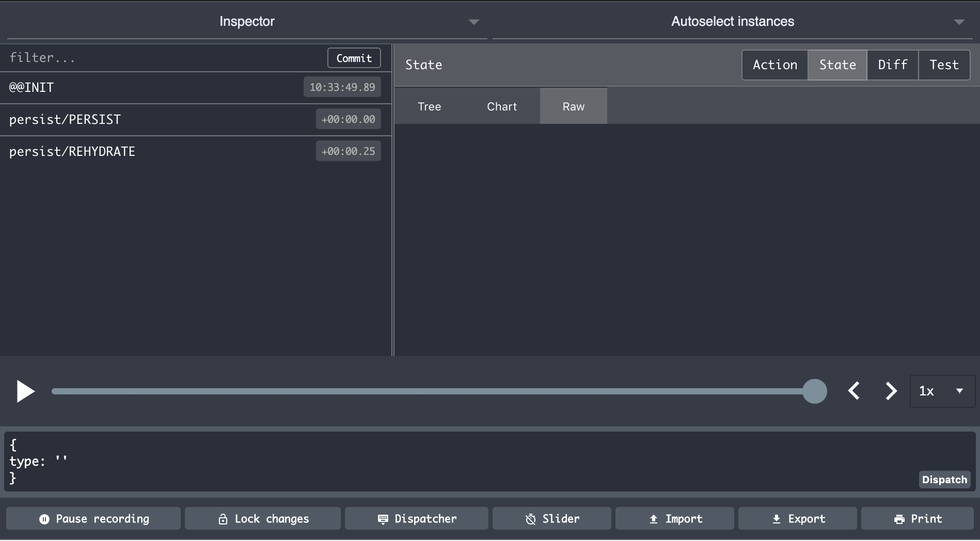Click the Import button
The image size is (980, 541).
[675, 519]
